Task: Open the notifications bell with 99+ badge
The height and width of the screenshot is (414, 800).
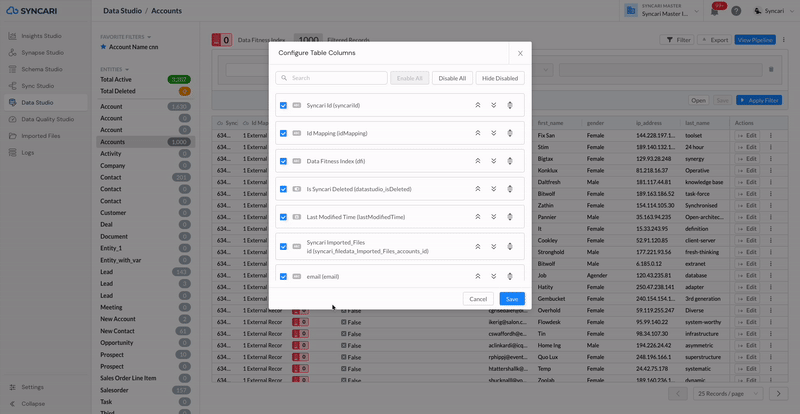Action: coord(715,10)
